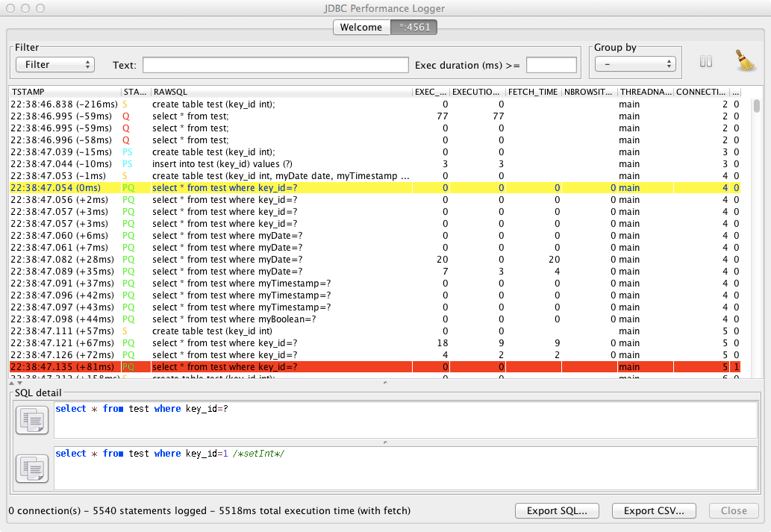Select the row at 22:38:47.091 (+37ms)

(375, 284)
